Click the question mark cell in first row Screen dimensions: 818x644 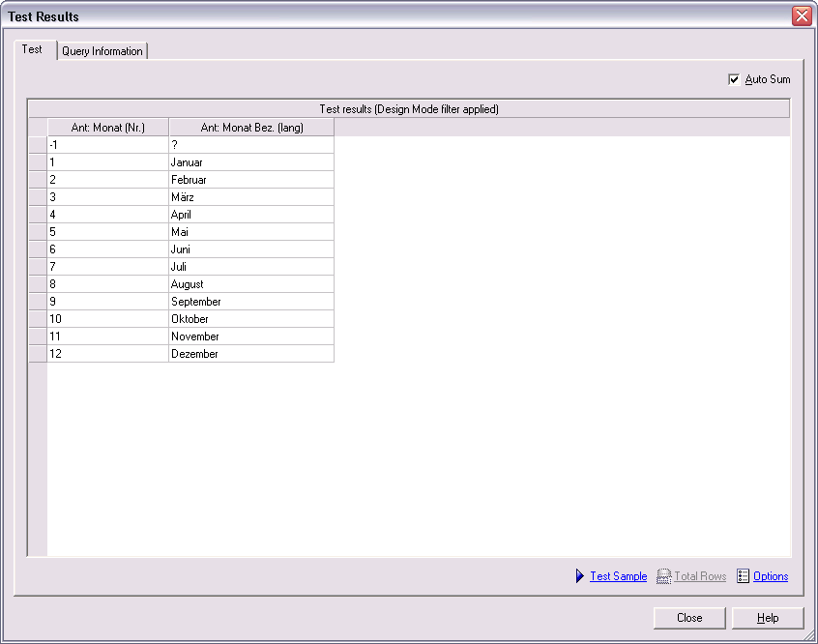tap(251, 145)
